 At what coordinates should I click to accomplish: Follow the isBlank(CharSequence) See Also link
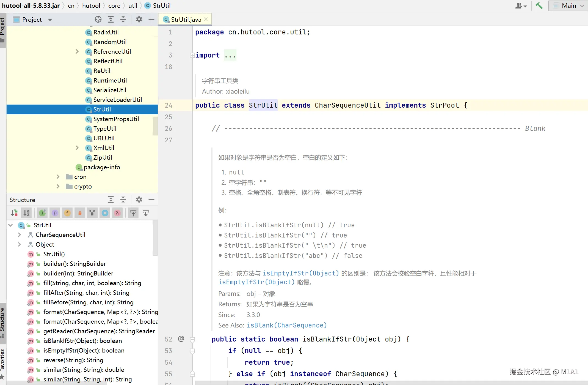pos(286,325)
